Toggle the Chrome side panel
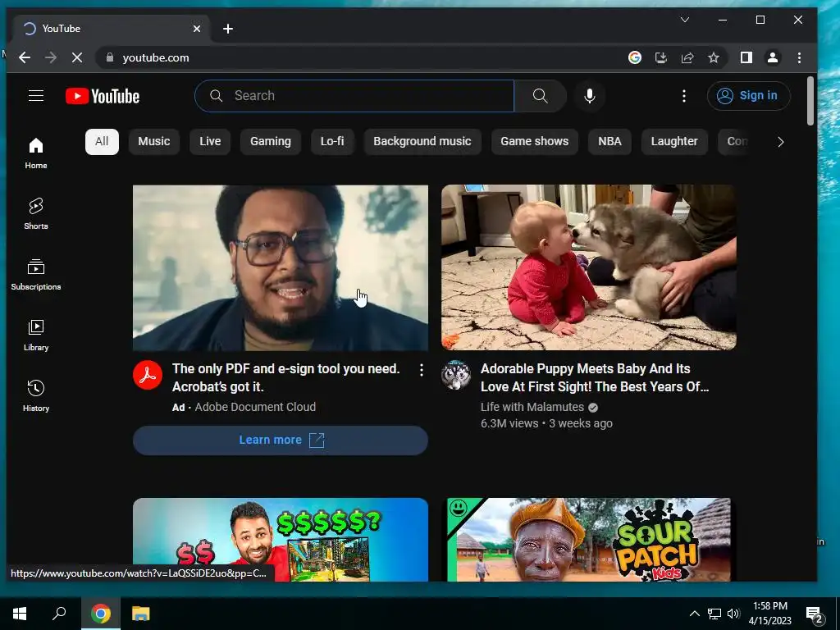 click(746, 58)
